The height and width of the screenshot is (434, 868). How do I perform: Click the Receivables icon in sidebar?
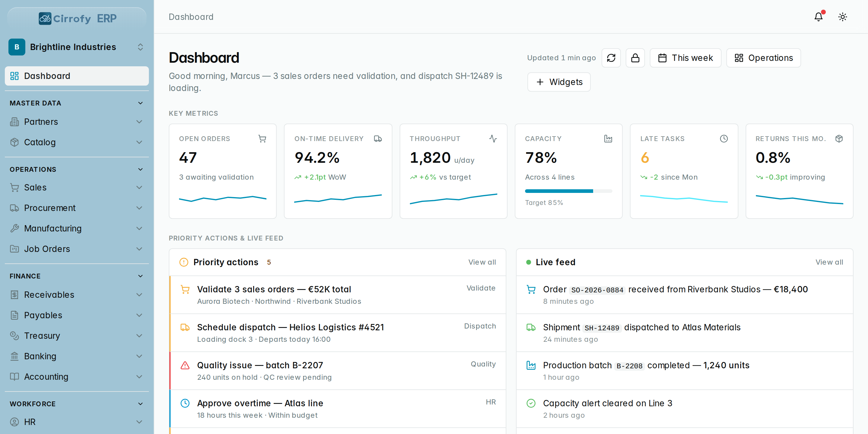(14, 295)
